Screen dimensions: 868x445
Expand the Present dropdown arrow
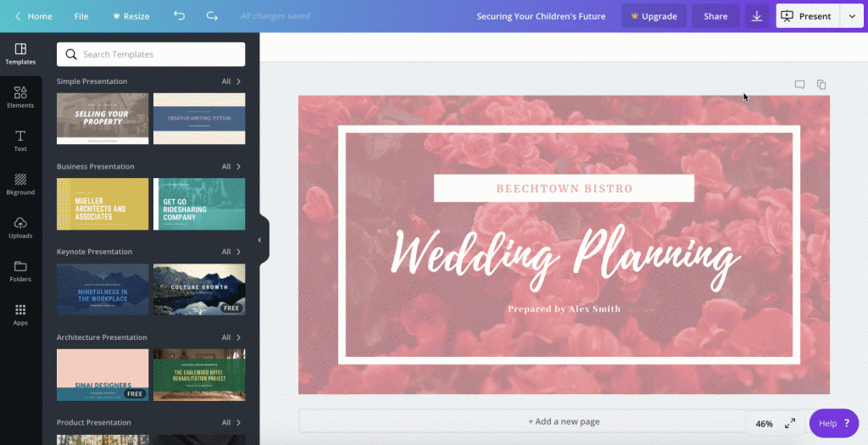tap(852, 16)
